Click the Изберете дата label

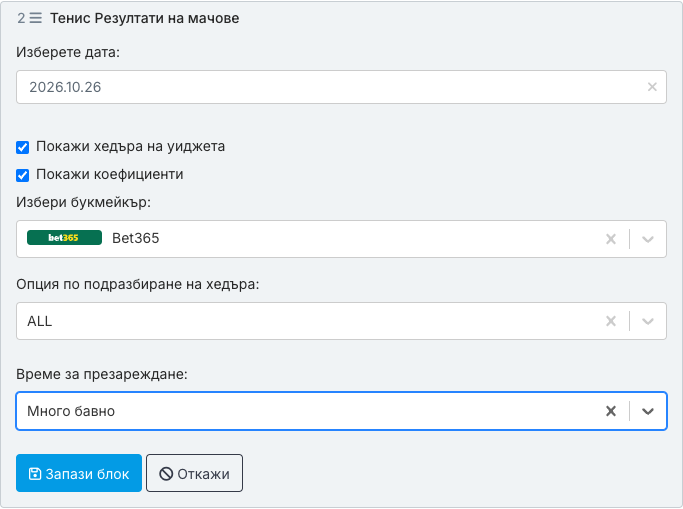68,52
